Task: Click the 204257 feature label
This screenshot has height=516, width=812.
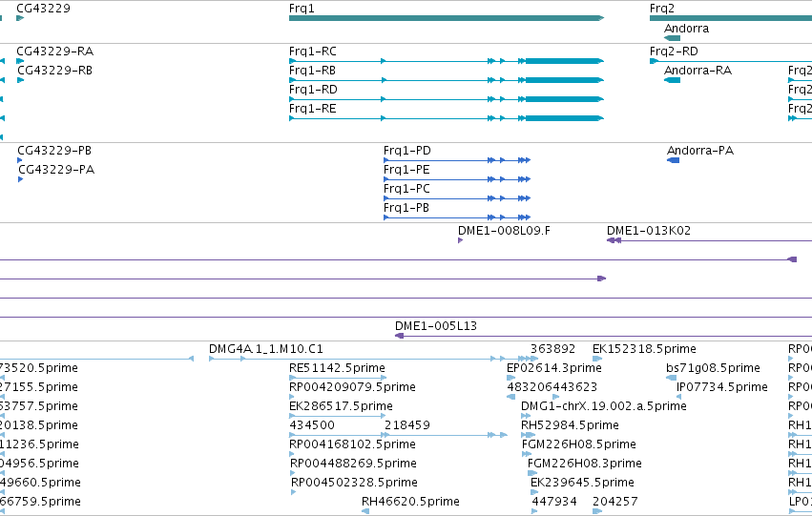Action: tap(615, 502)
